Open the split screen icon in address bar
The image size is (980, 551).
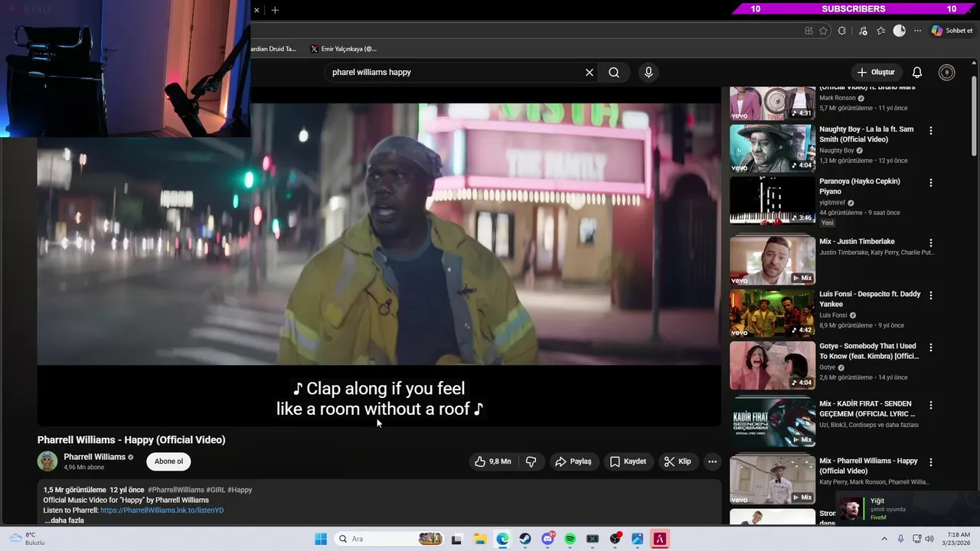(x=808, y=31)
